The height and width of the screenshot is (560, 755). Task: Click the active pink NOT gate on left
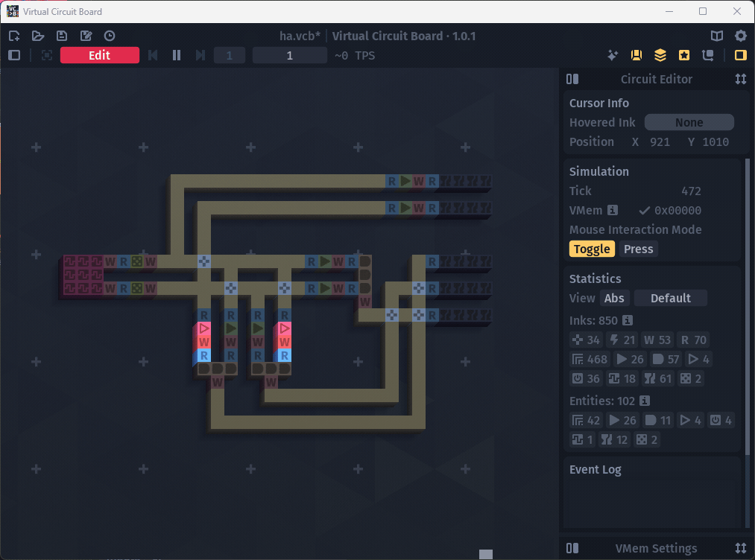point(203,328)
